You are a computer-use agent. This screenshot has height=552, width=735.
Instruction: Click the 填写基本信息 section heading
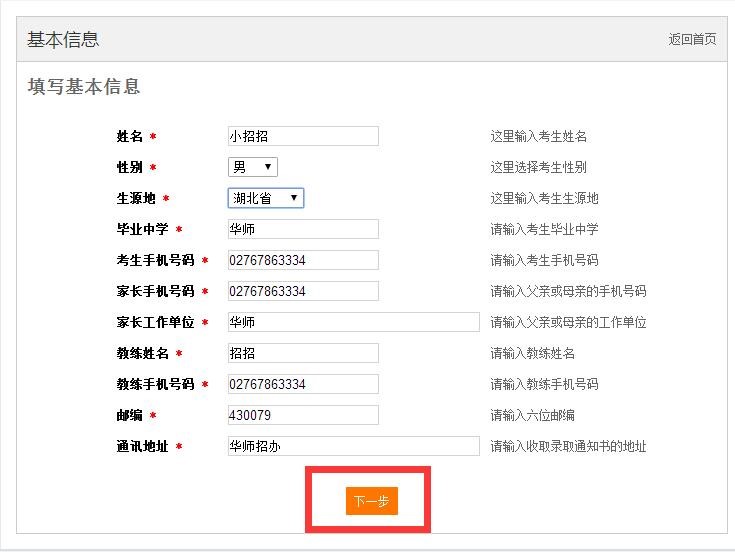pos(84,87)
